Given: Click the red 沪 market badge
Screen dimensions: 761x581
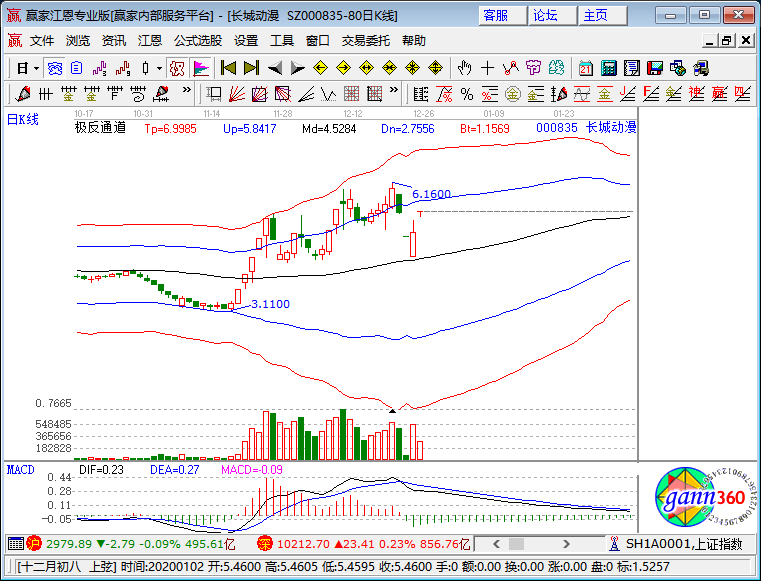Looking at the screenshot, I should click(x=34, y=544).
